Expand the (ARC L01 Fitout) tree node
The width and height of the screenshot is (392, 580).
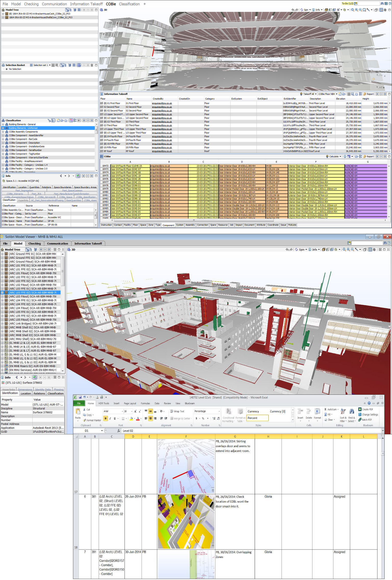(2, 273)
